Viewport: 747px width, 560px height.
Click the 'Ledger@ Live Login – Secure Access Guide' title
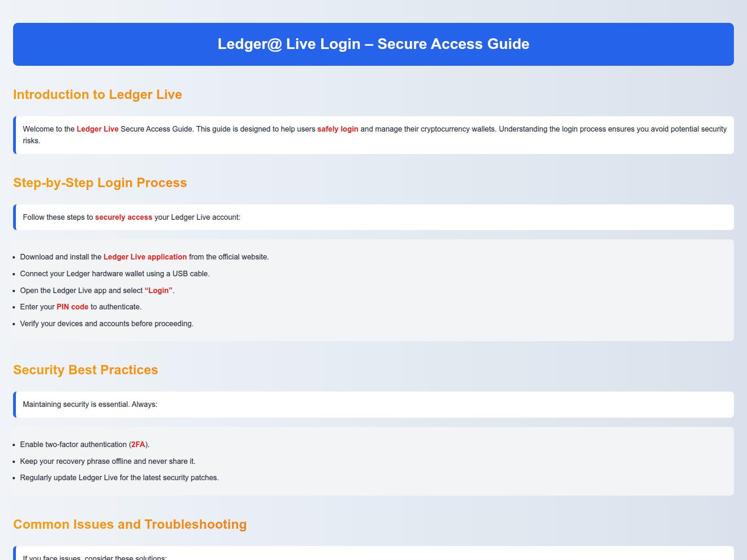[x=373, y=44]
